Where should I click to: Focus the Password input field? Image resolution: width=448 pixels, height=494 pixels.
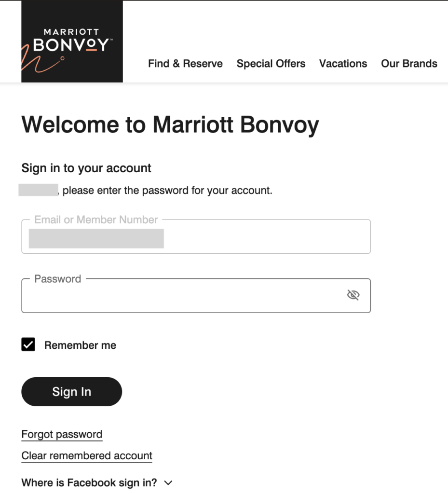tap(183, 296)
